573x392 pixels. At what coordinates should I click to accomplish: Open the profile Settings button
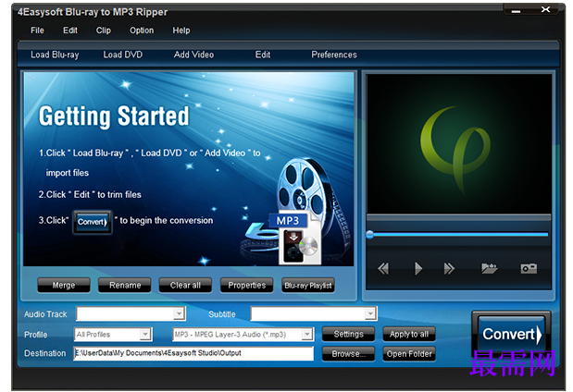pyautogui.click(x=348, y=334)
